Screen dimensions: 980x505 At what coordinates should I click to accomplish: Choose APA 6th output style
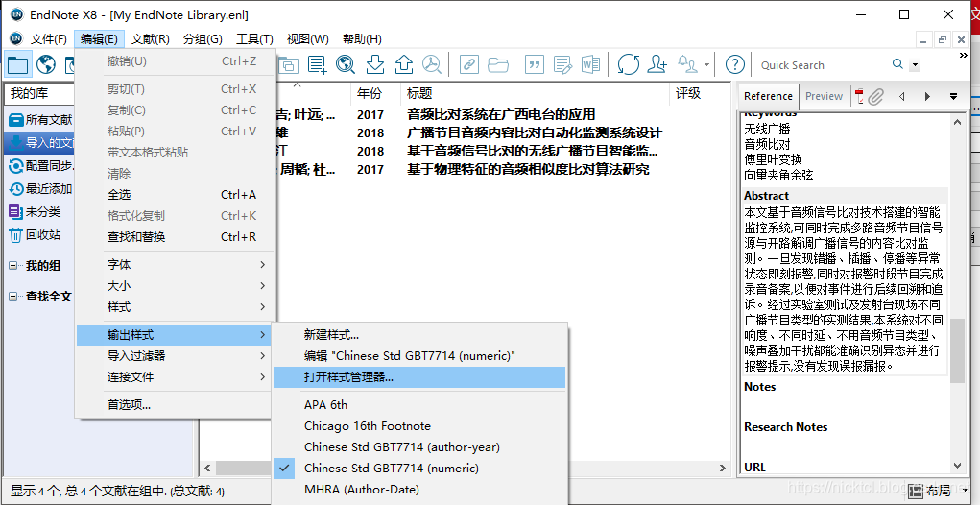click(419, 405)
